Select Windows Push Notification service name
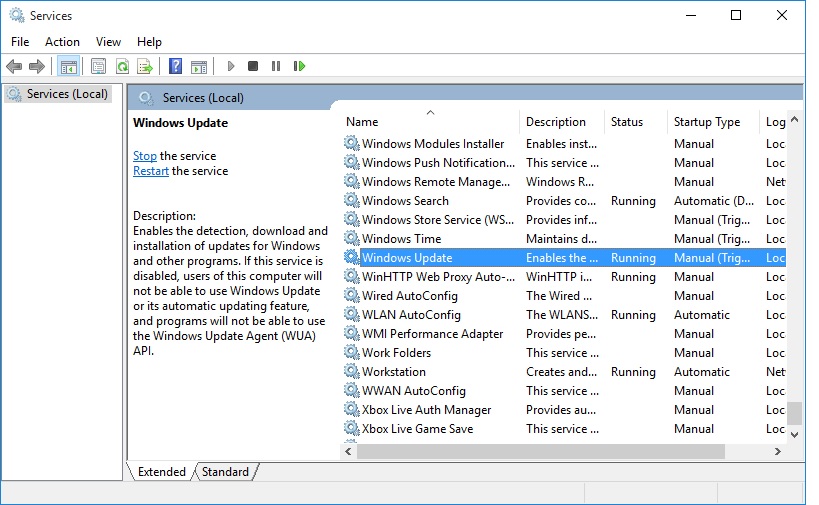Screen dimensions: 819x505 pyautogui.click(x=438, y=162)
